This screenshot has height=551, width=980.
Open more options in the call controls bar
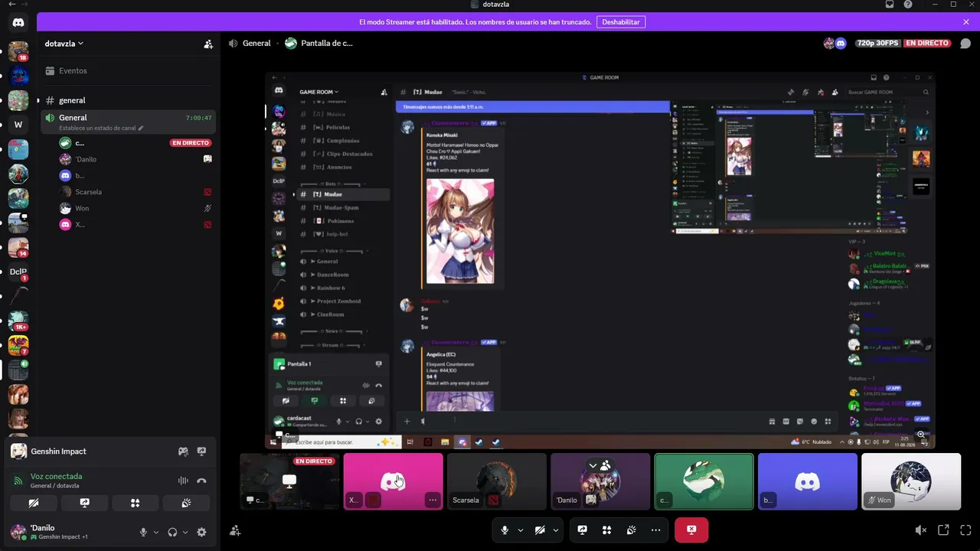[656, 530]
